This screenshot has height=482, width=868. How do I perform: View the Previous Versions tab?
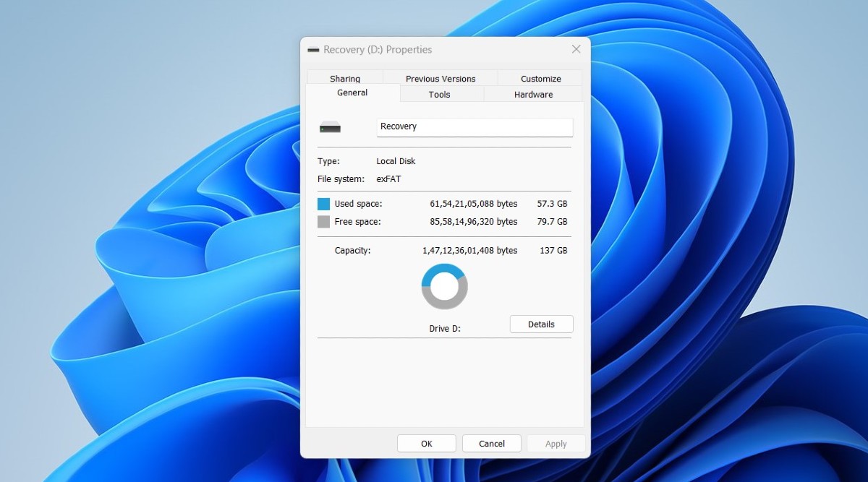pos(441,78)
